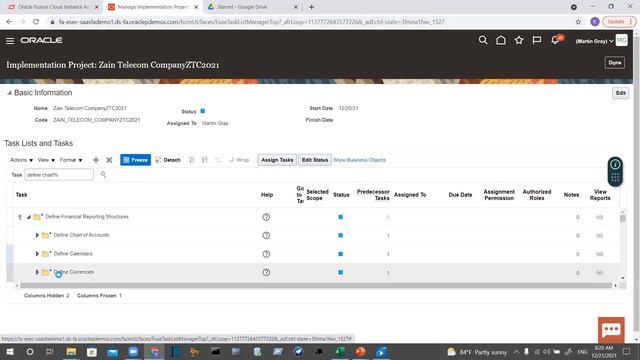Open the chat assistant icon
The height and width of the screenshot is (360, 640).
click(611, 330)
